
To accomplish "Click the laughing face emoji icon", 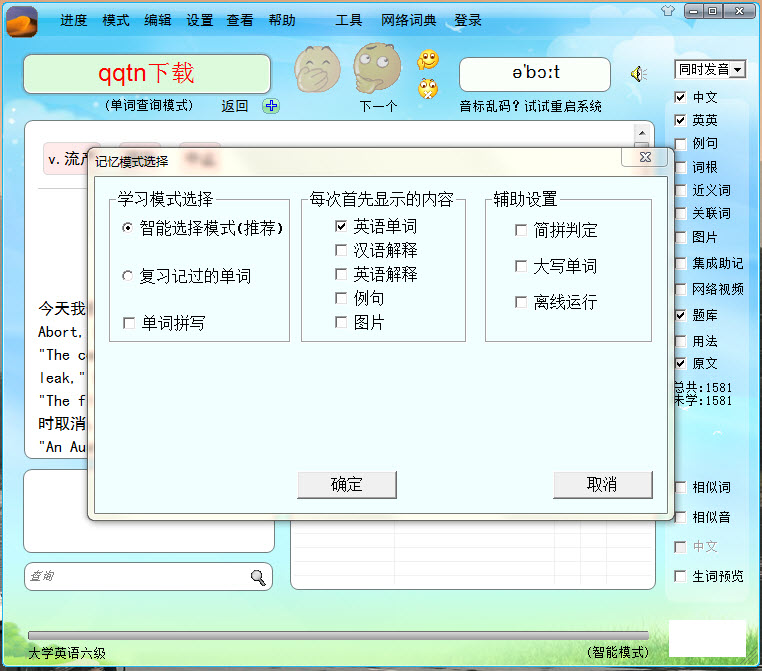I will [317, 68].
